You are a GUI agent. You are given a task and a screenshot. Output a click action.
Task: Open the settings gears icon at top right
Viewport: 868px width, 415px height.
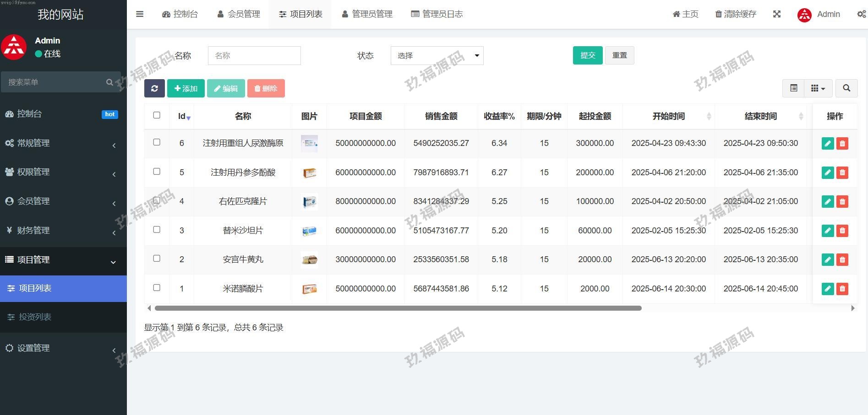[861, 14]
